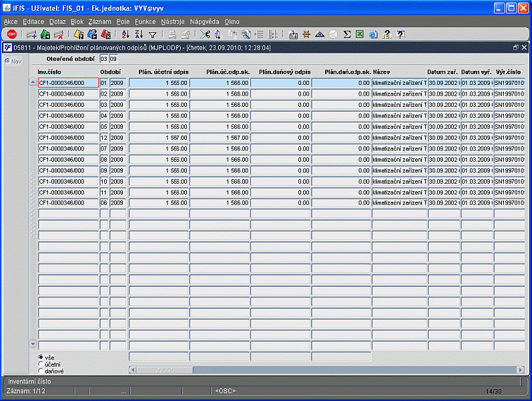
Task: Click the delete record icon with red X
Action: 59,34
